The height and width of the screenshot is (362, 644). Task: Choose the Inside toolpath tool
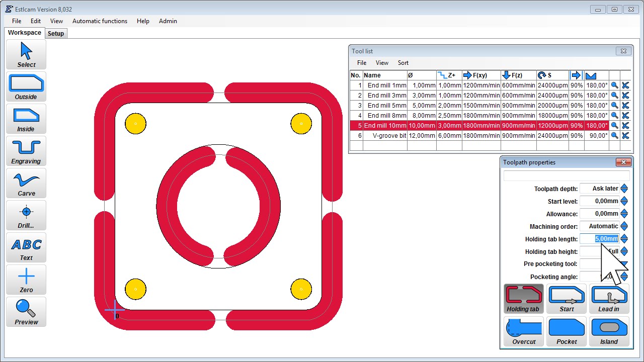[x=26, y=119]
